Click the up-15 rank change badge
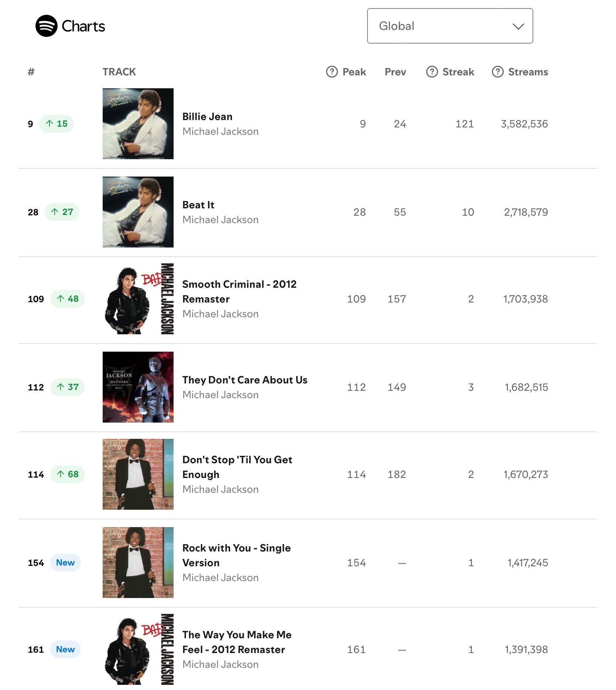616x690 pixels. (x=57, y=124)
